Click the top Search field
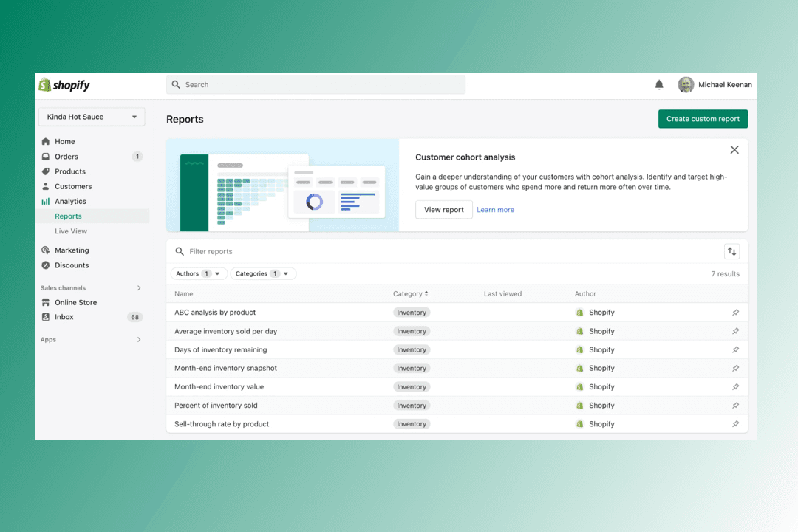The height and width of the screenshot is (532, 798). [316, 84]
